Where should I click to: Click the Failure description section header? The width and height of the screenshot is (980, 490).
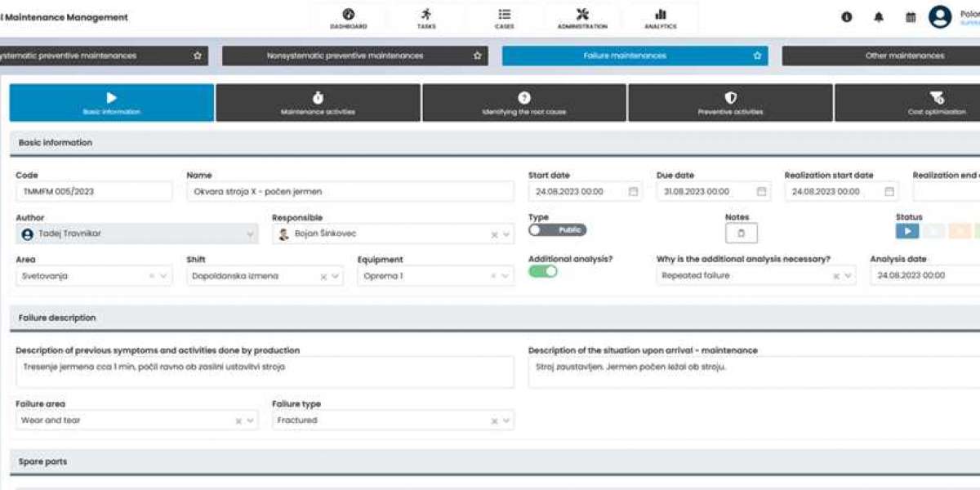(495, 318)
